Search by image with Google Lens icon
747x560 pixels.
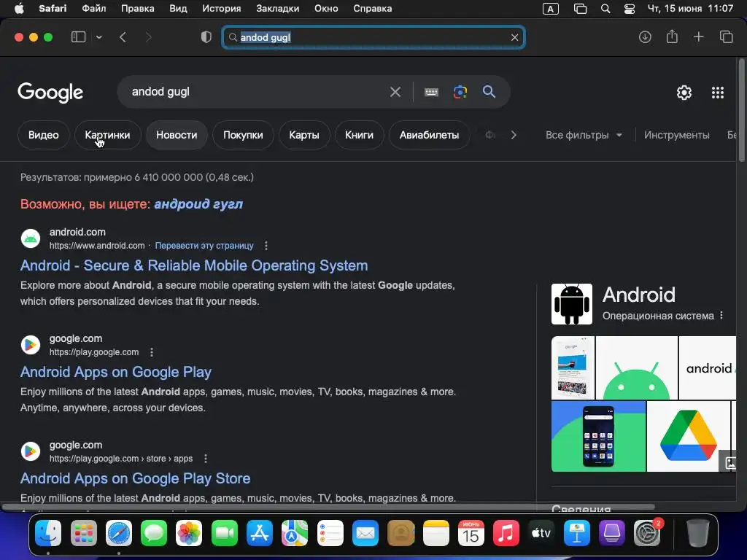460,91
